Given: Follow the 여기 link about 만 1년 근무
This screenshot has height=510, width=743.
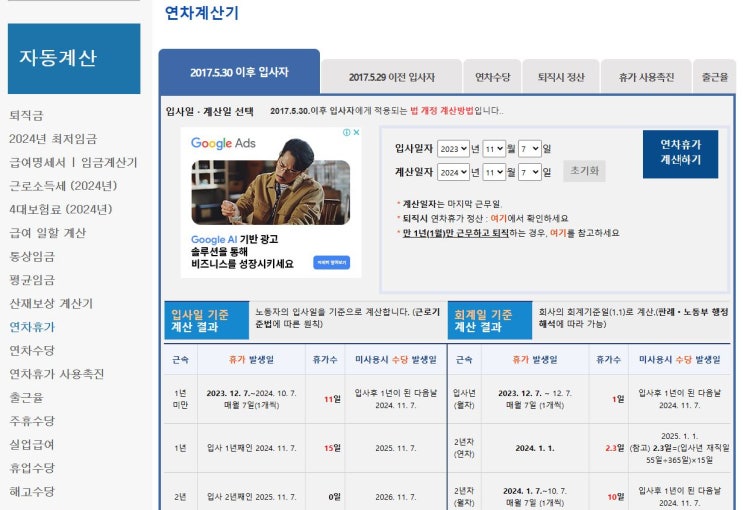Looking at the screenshot, I should (x=558, y=233).
